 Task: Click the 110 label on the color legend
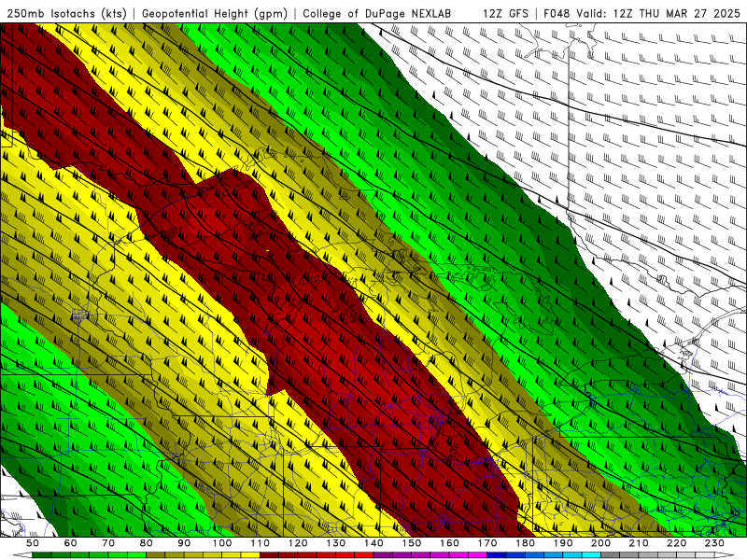261,543
